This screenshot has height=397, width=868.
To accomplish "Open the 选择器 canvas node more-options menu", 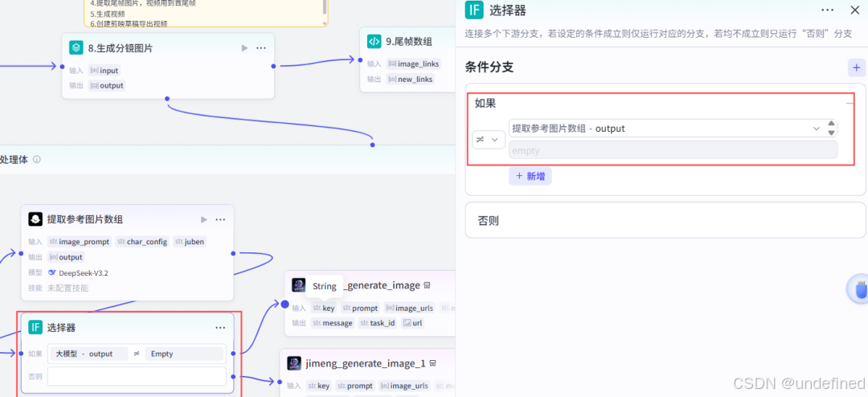I will point(220,328).
